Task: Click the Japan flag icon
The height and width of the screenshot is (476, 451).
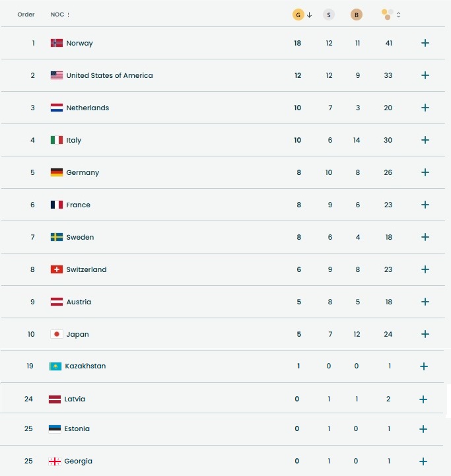Action: (x=57, y=334)
